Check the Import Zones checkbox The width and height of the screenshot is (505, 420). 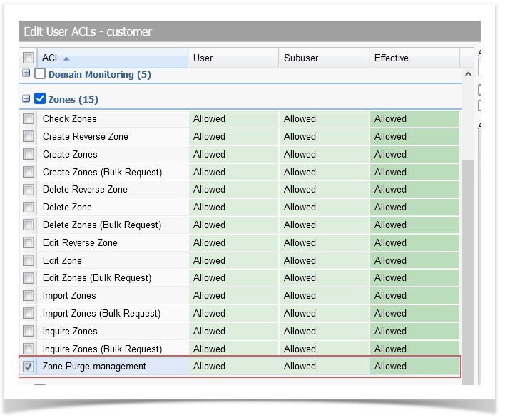coord(29,295)
